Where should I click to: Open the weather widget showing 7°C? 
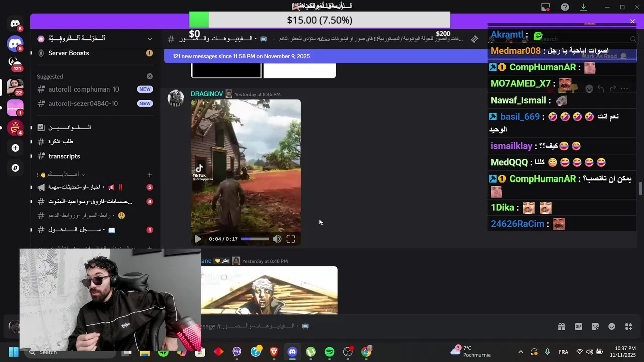pos(470,352)
